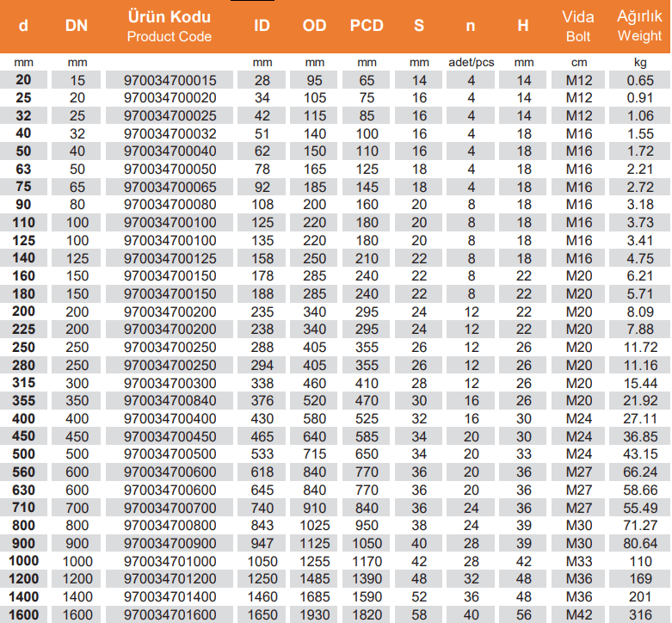This screenshot has width=672, height=623.
Task: Click the weight value 8.09
Action: pos(640,311)
